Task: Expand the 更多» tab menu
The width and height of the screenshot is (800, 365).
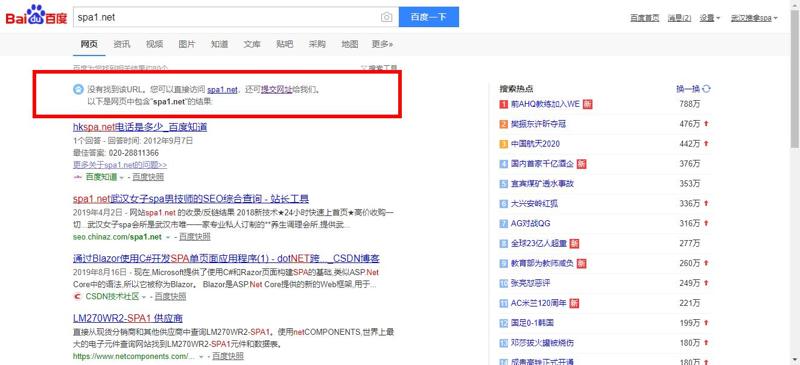Action: coord(383,44)
